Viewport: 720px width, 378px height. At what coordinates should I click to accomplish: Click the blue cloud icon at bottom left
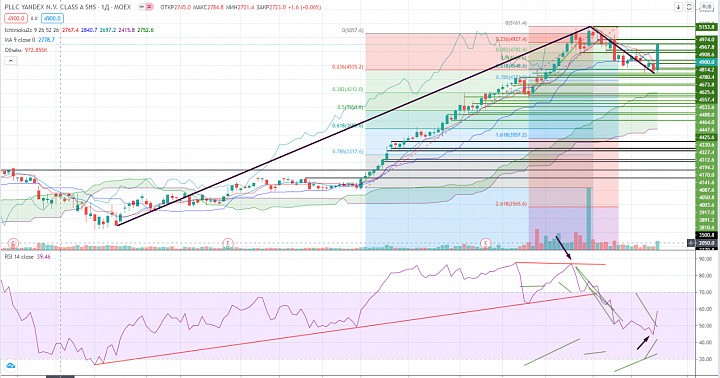[x=10, y=366]
